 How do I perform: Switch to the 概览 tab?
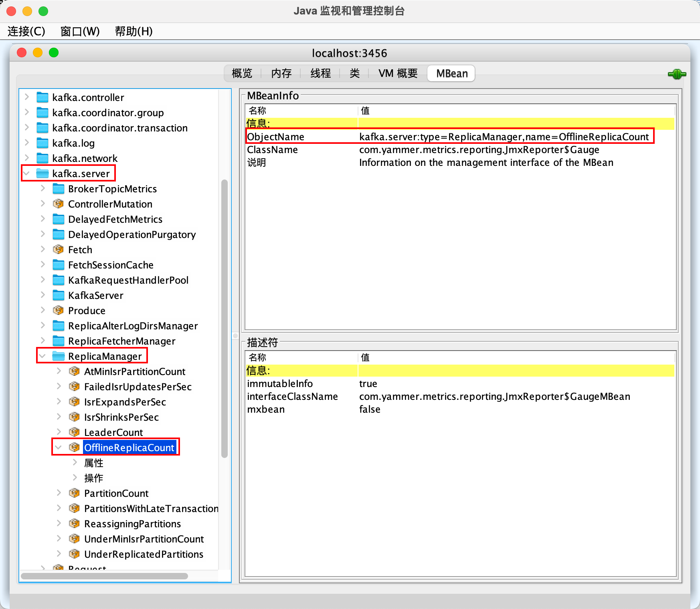242,73
